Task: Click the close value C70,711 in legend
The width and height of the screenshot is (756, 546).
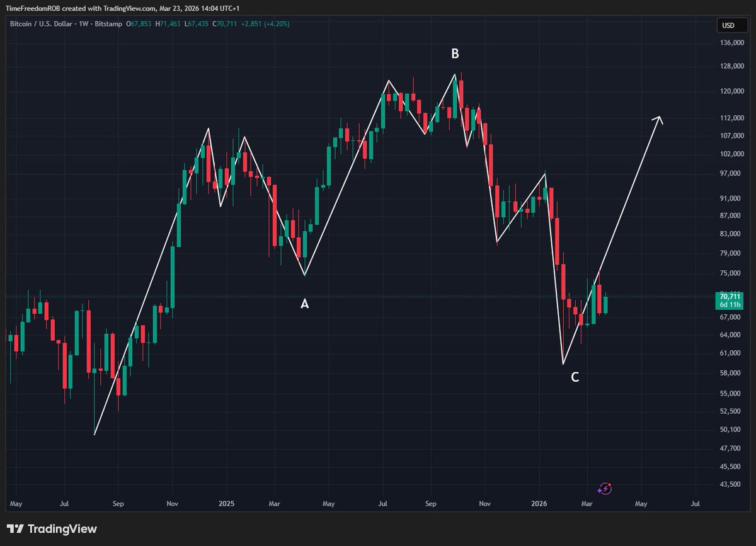Action: tap(226, 24)
